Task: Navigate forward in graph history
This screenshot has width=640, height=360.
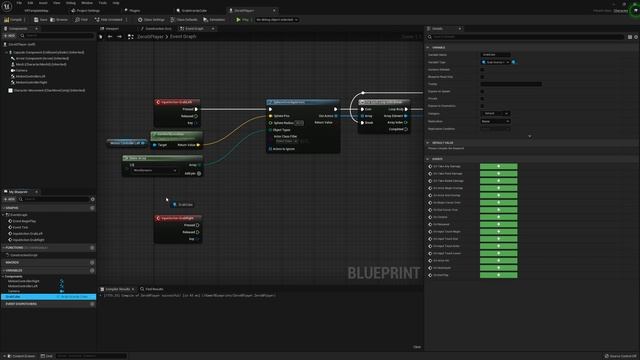Action: (119, 37)
